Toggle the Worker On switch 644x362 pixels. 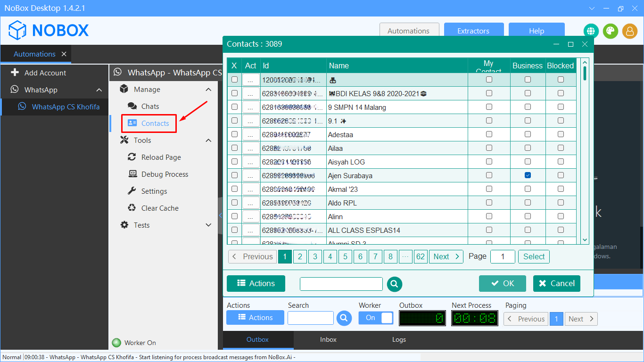376,318
